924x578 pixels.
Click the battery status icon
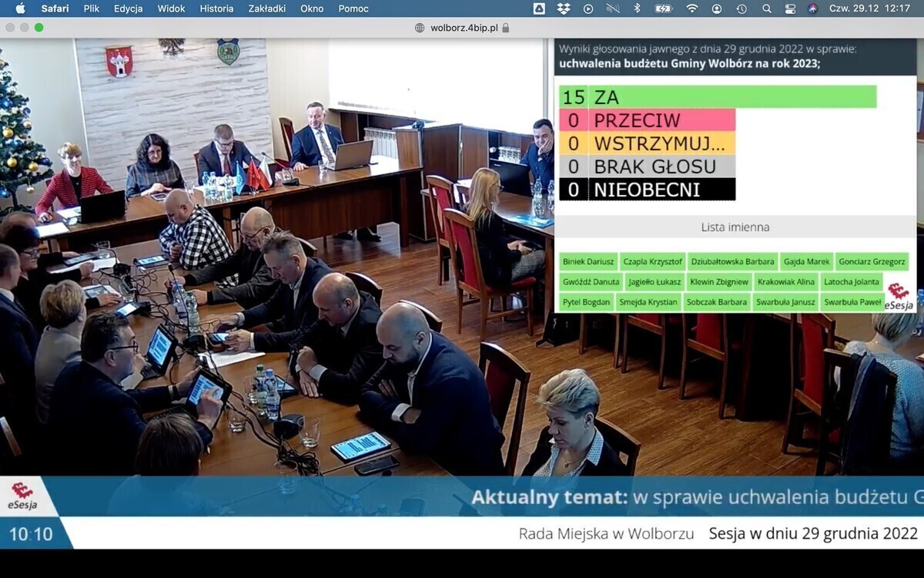[662, 8]
